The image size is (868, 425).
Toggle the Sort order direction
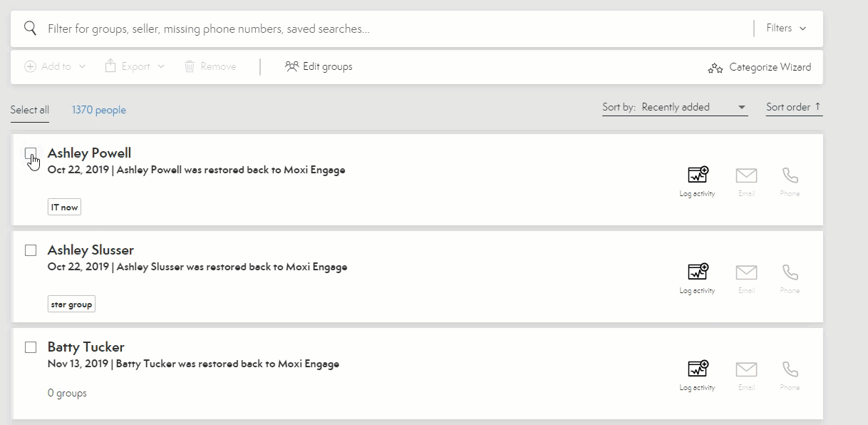point(793,106)
